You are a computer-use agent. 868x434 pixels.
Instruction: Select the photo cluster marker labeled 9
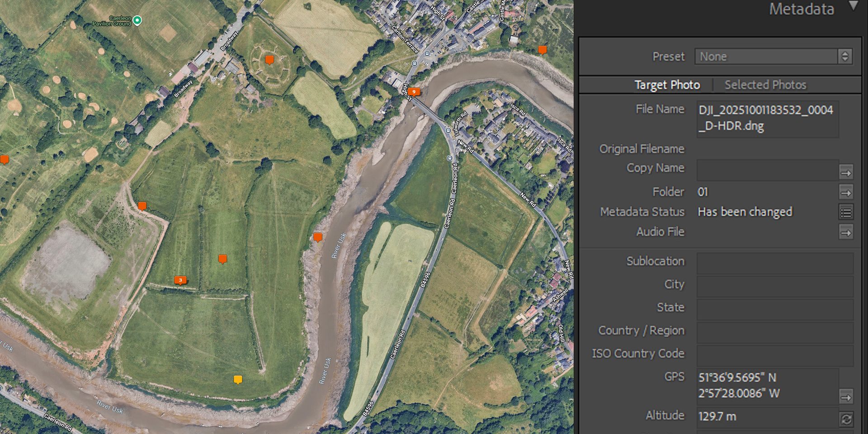click(413, 92)
